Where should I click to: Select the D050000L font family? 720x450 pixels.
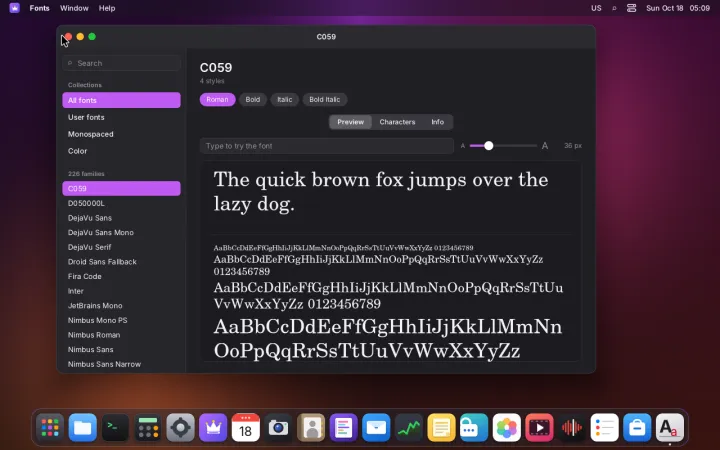click(x=121, y=203)
